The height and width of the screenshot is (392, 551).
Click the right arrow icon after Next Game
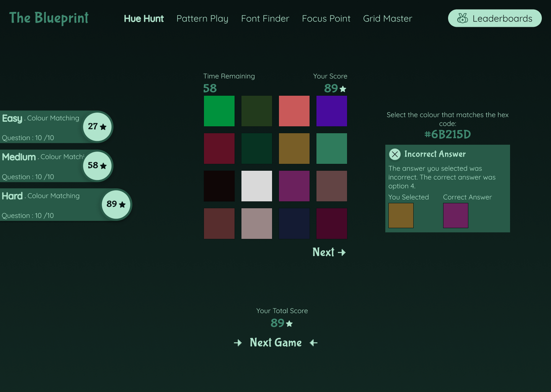point(314,343)
